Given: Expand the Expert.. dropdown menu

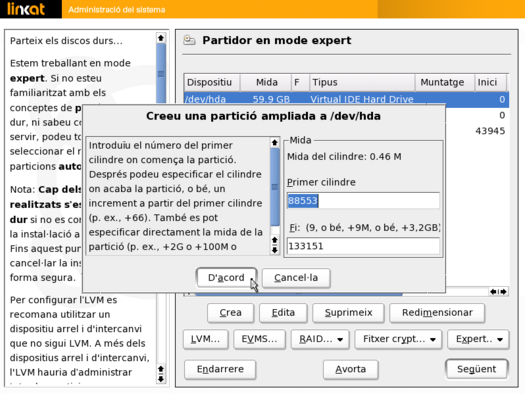Looking at the screenshot, I should (x=478, y=339).
